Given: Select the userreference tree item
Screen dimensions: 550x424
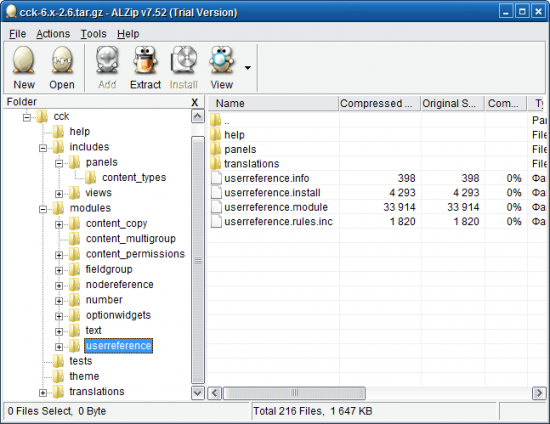Looking at the screenshot, I should (119, 346).
